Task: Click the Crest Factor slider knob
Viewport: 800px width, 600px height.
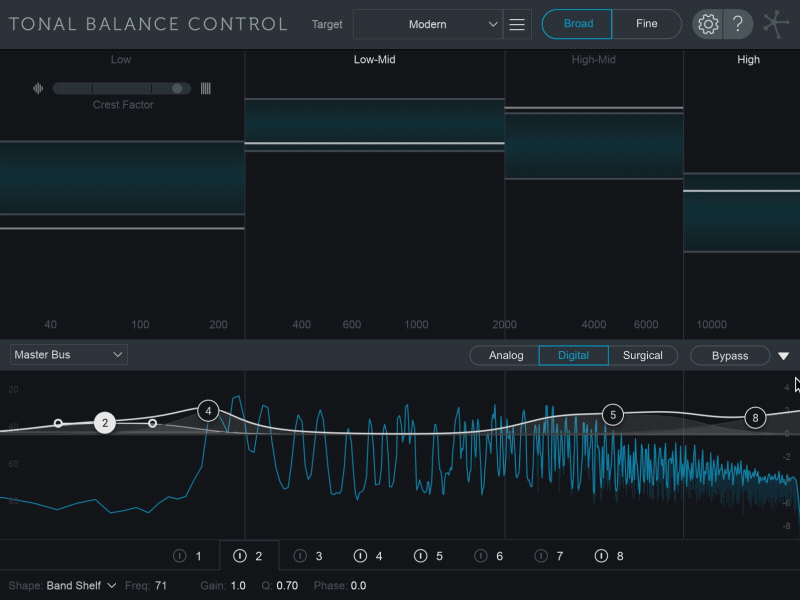Action: 177,89
